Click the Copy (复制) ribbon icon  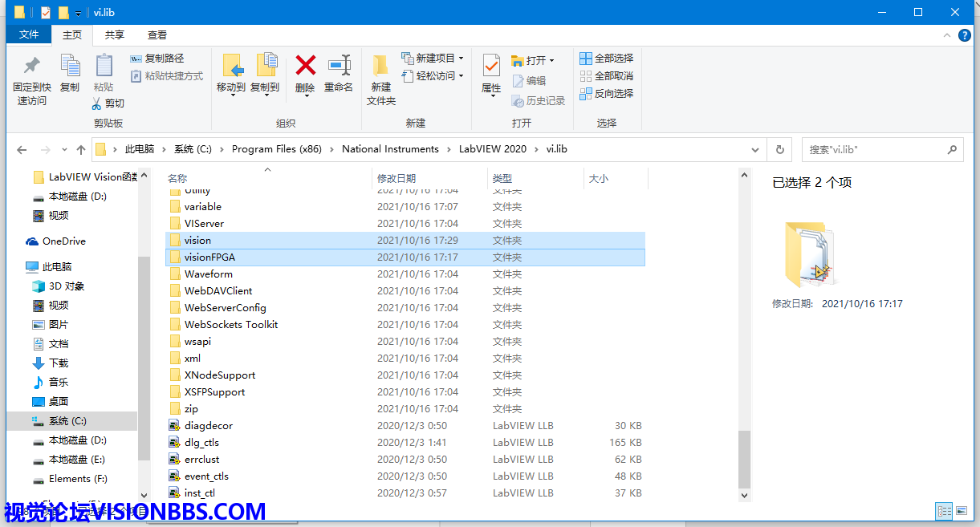(x=70, y=74)
